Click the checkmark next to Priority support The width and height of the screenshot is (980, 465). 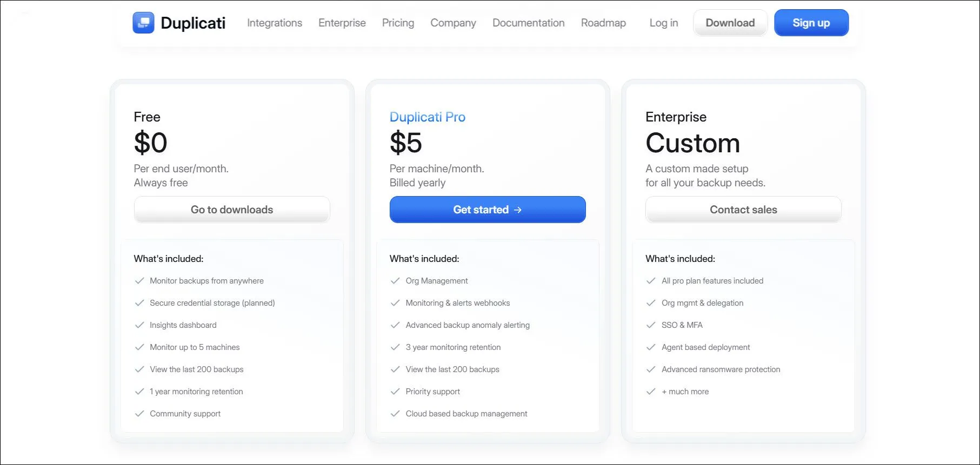[395, 391]
